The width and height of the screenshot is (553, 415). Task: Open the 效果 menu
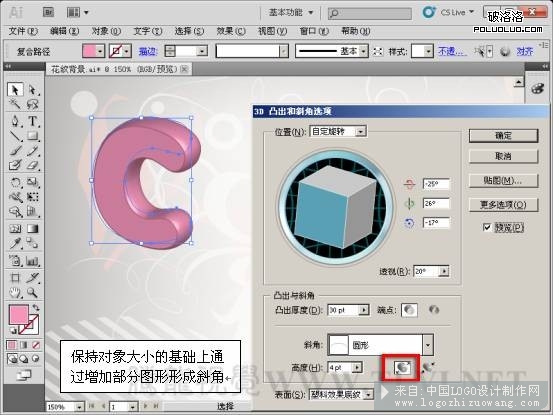point(231,31)
